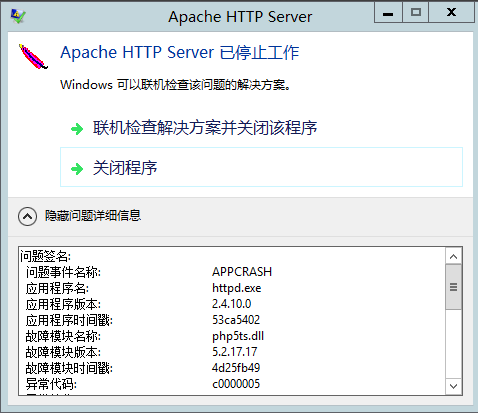Select the 53ca5402 timestamp value
The image size is (478, 413).
[236, 320]
